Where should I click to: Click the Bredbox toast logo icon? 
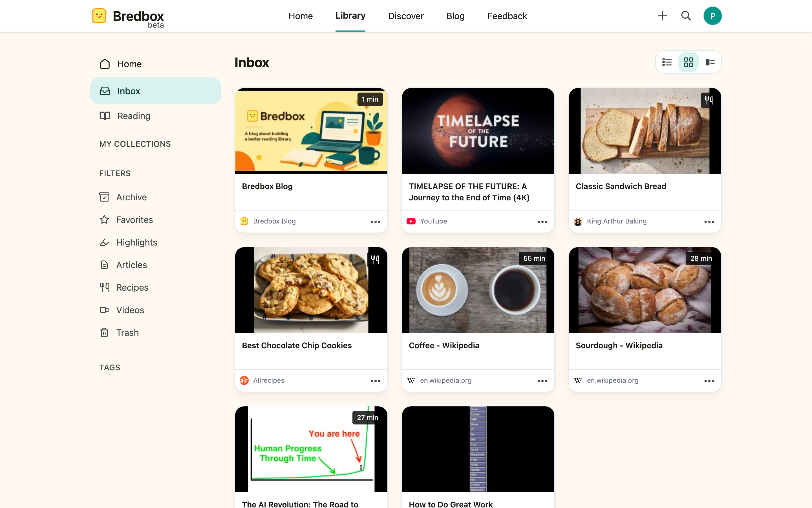(x=99, y=16)
